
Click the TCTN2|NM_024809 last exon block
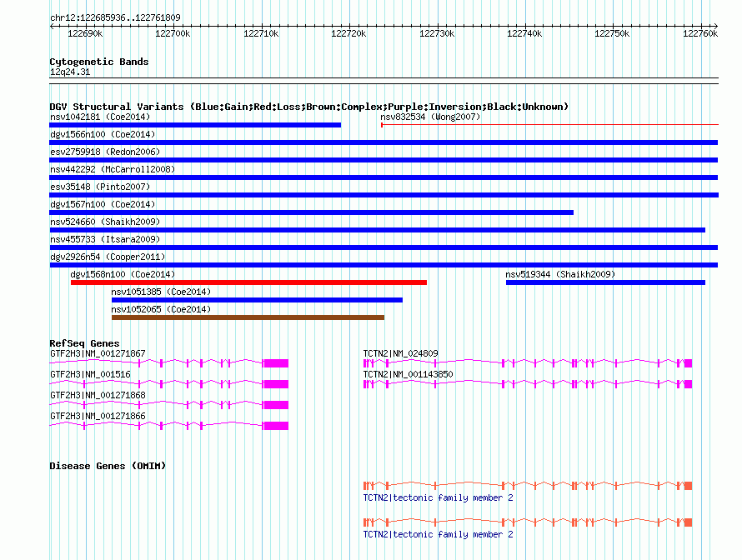(688, 363)
